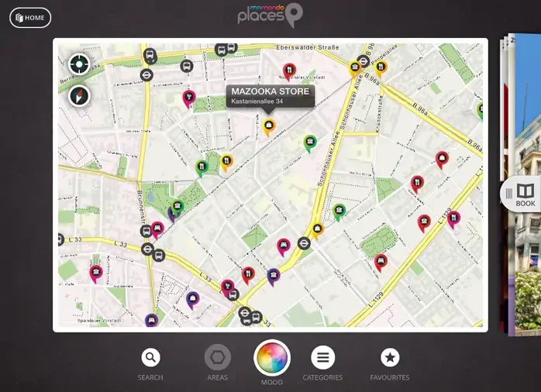Tap U-Bahn icon at Bernauer Straße corner
The width and height of the screenshot is (541, 392).
[146, 75]
